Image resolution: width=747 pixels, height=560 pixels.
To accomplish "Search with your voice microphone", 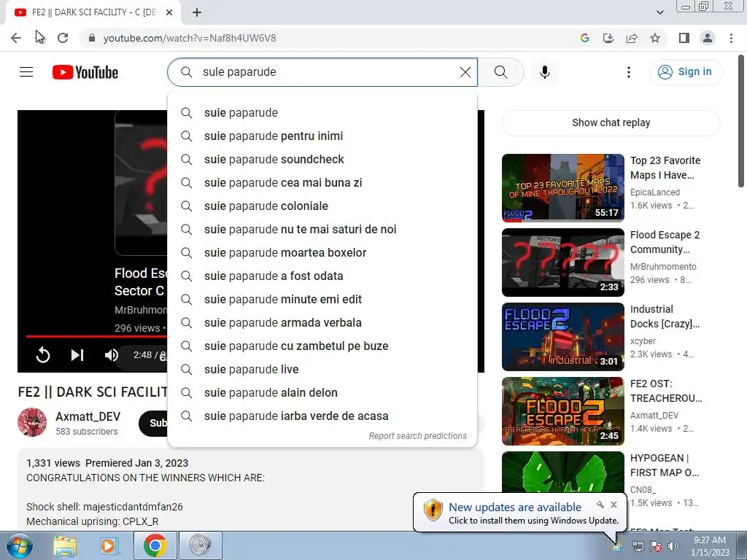I will pyautogui.click(x=544, y=72).
